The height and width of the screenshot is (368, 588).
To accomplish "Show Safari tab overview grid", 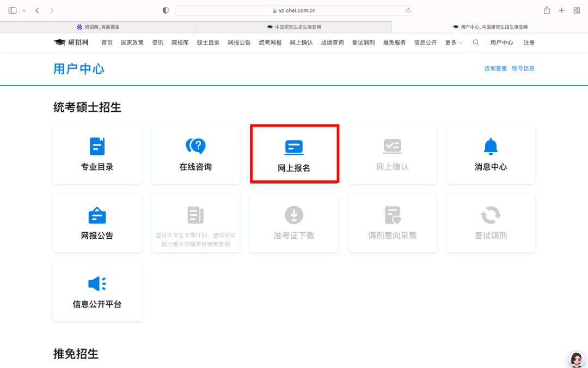I will [577, 10].
